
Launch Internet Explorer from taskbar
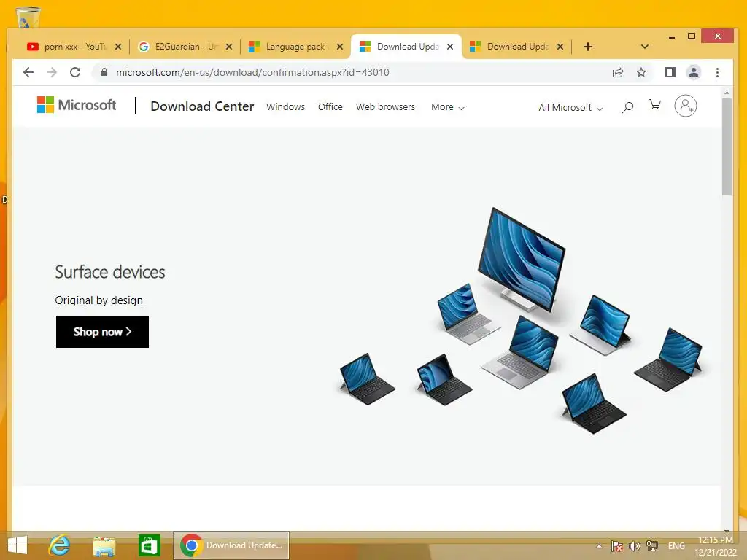click(60, 545)
